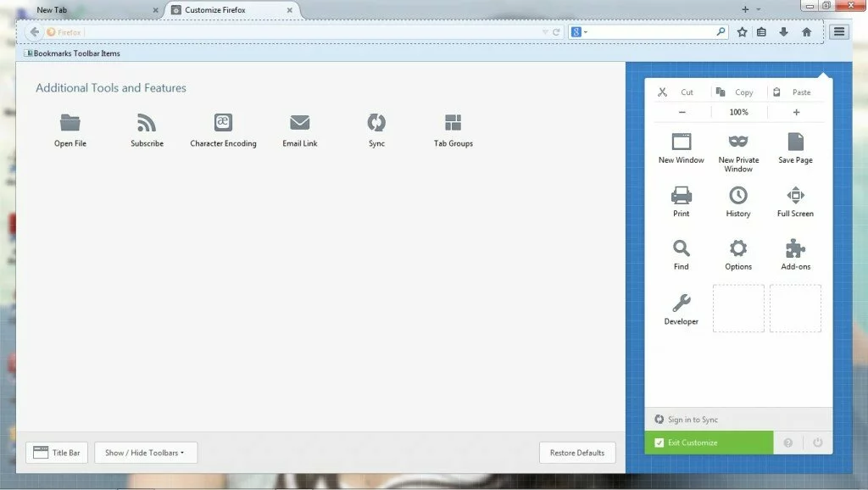
Task: Click the Sync icon in Additional Tools
Action: [x=376, y=122]
